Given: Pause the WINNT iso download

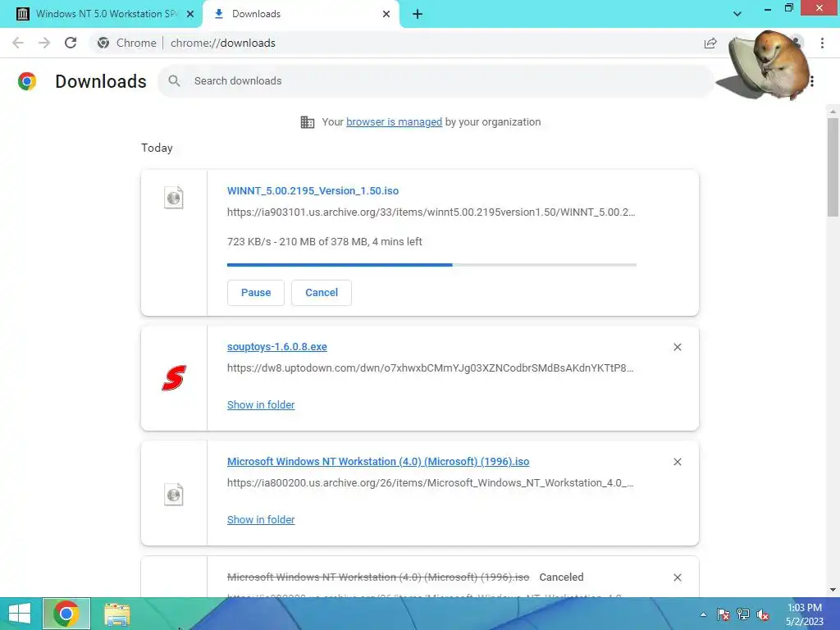Looking at the screenshot, I should (x=256, y=293).
